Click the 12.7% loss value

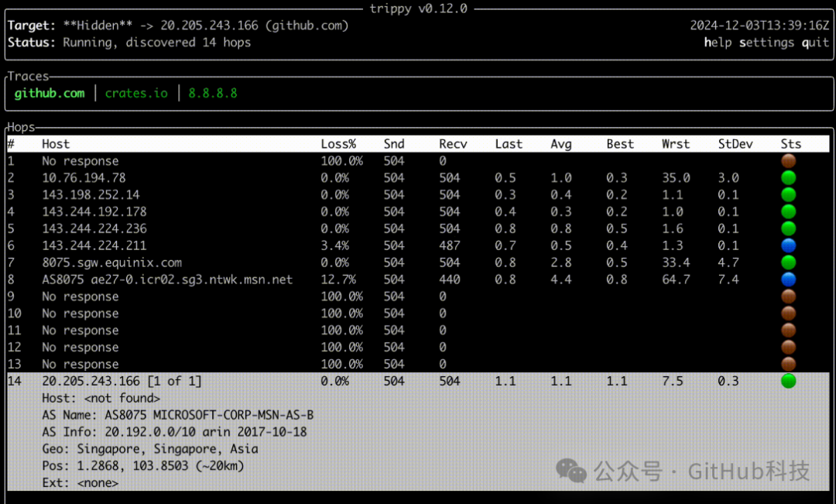(x=338, y=279)
